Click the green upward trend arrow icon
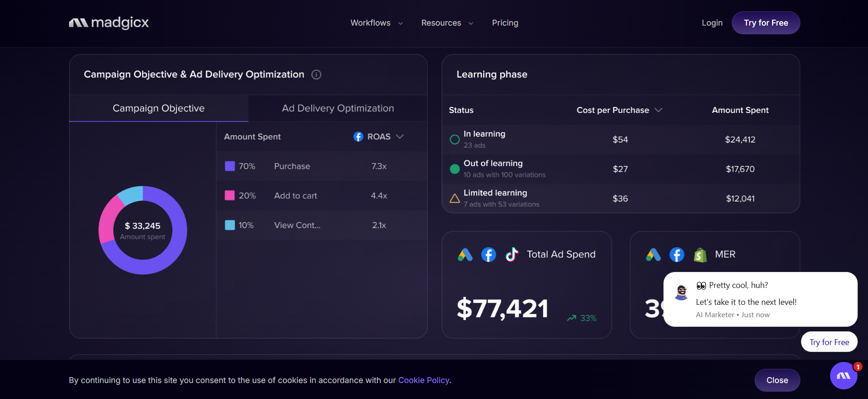Screen dimensions: 868x399 click(x=572, y=318)
